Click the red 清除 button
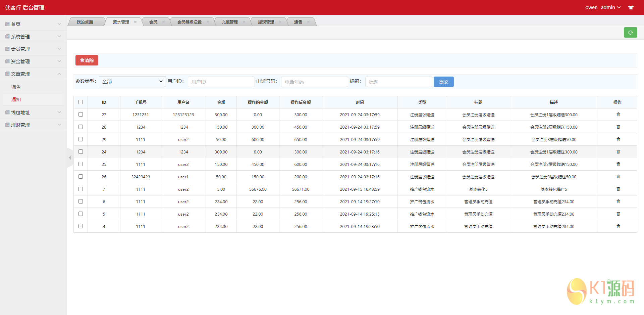Image resolution: width=644 pixels, height=315 pixels. click(87, 60)
